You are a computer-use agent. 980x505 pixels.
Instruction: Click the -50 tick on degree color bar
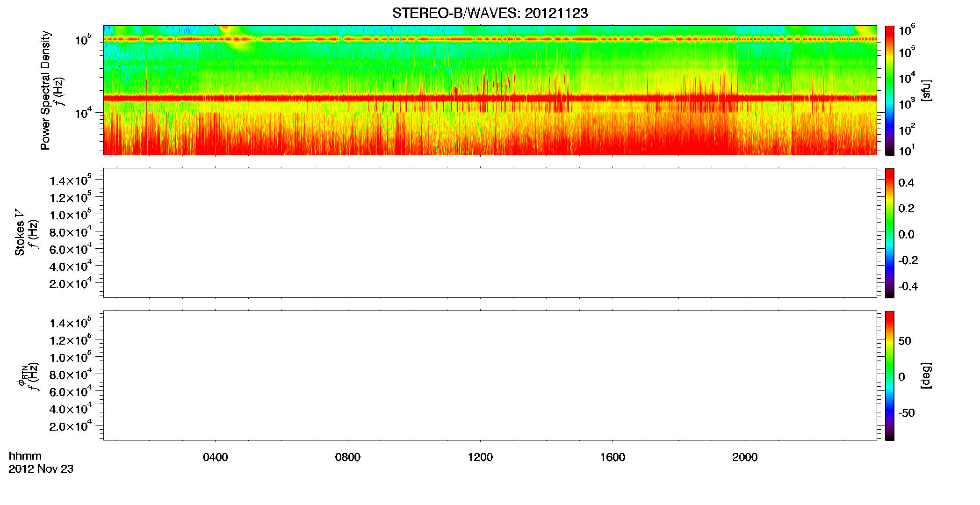(907, 413)
